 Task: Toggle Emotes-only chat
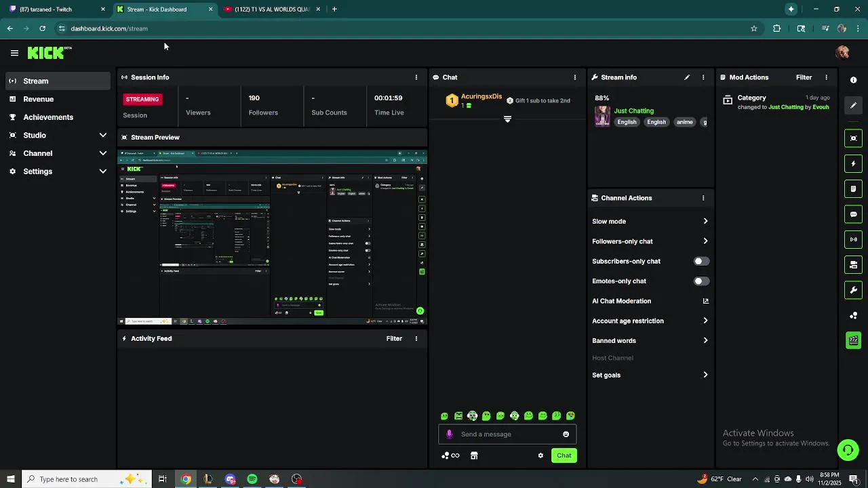701,281
